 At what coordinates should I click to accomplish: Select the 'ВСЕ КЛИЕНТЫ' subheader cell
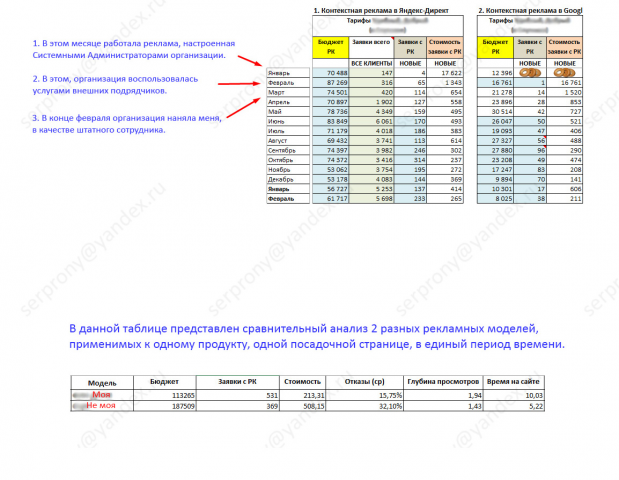(x=371, y=63)
